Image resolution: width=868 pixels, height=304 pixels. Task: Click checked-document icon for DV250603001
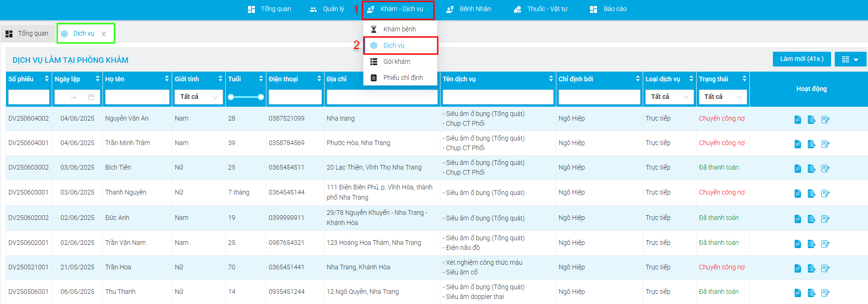(811, 194)
